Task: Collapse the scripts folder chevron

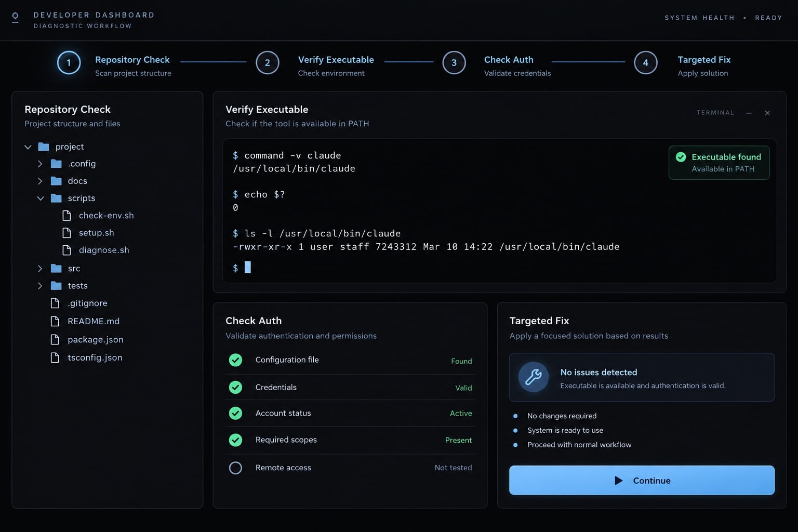Action: 41,198
